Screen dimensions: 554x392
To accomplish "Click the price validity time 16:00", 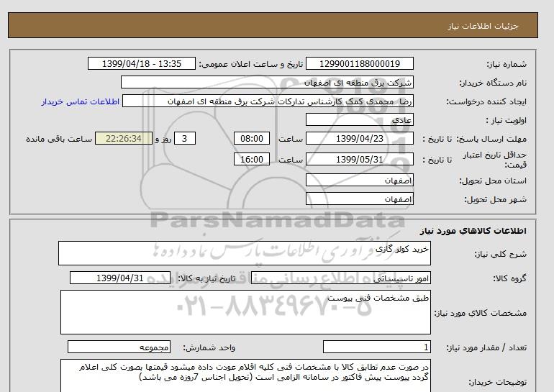I will pyautogui.click(x=252, y=159).
